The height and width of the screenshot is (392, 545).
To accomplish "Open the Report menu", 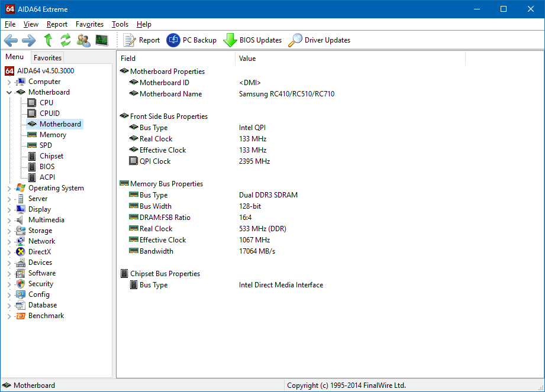I will 57,24.
